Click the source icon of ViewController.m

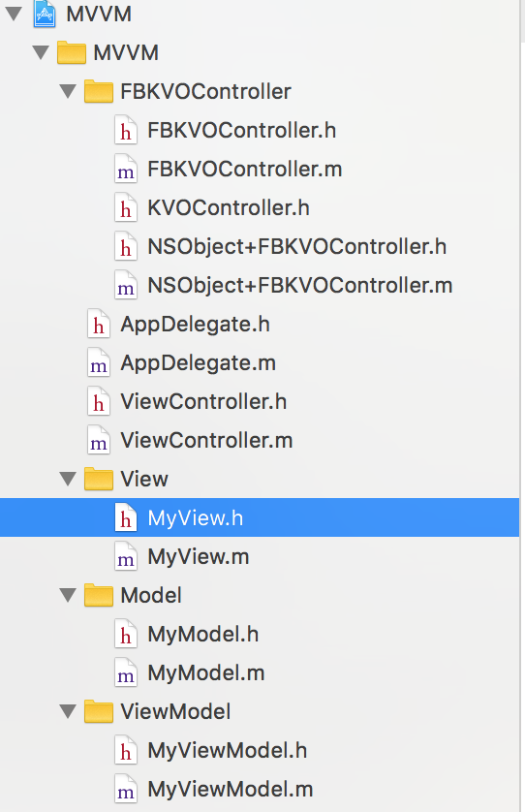coord(99,441)
